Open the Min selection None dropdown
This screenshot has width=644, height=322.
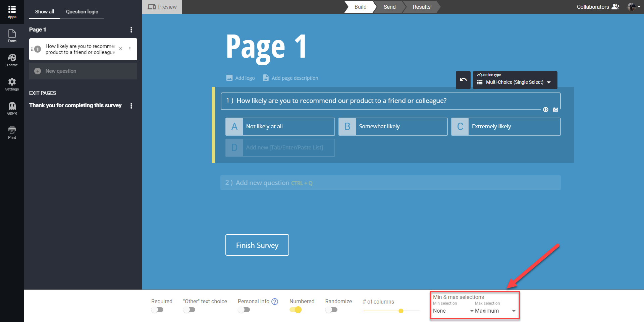[453, 311]
